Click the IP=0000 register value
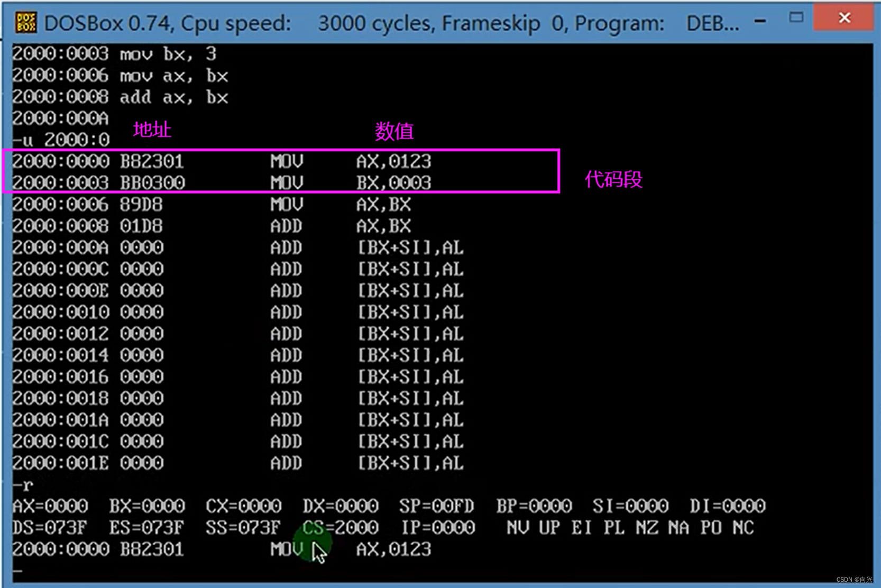This screenshot has height=588, width=881. pyautogui.click(x=438, y=528)
